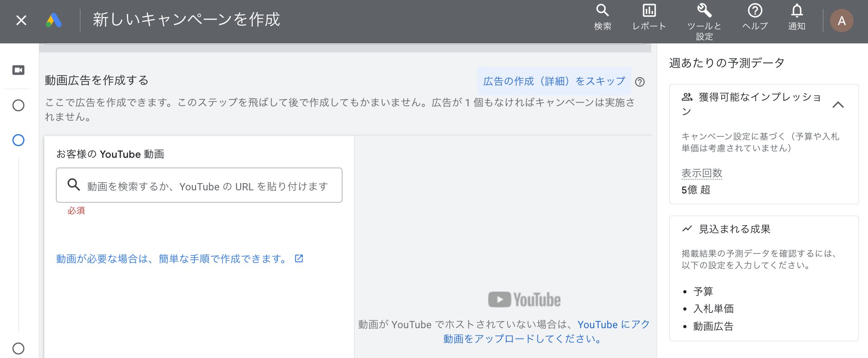This screenshot has height=358, width=868.
Task: Show 通知 notifications bell
Action: coord(797,17)
